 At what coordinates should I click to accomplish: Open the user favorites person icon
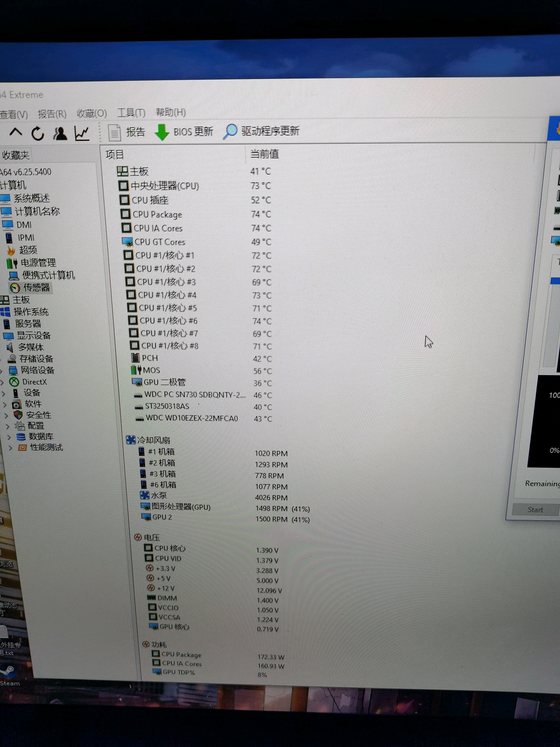[x=60, y=134]
